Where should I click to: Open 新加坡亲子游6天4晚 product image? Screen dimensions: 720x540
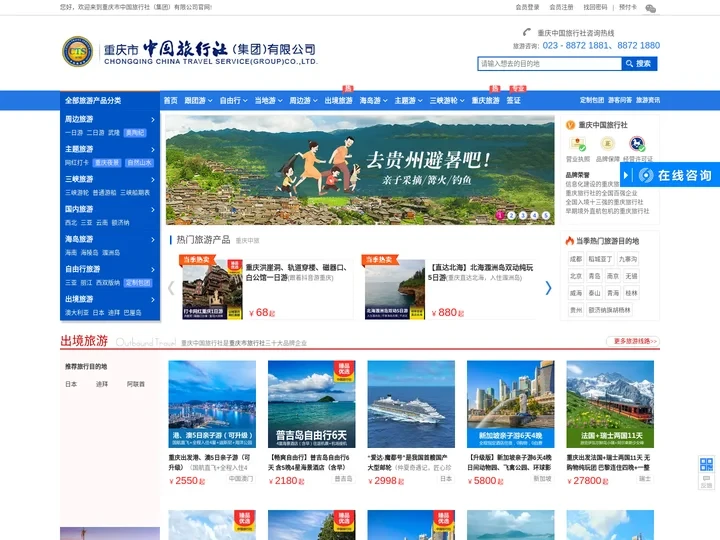pos(511,404)
